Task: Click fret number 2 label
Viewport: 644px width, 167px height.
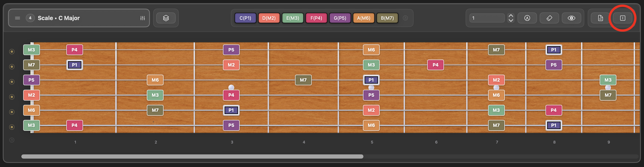Action: (x=156, y=142)
